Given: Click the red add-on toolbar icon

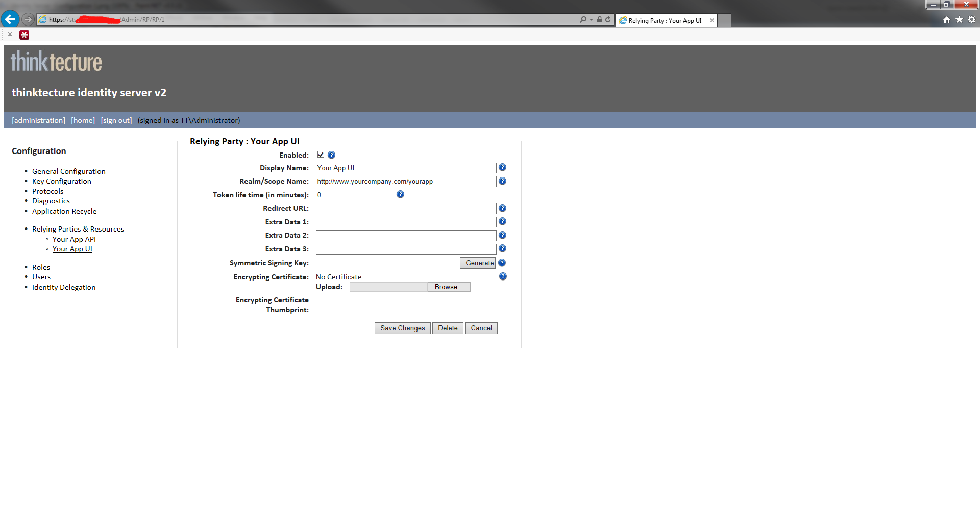Looking at the screenshot, I should click(x=24, y=35).
